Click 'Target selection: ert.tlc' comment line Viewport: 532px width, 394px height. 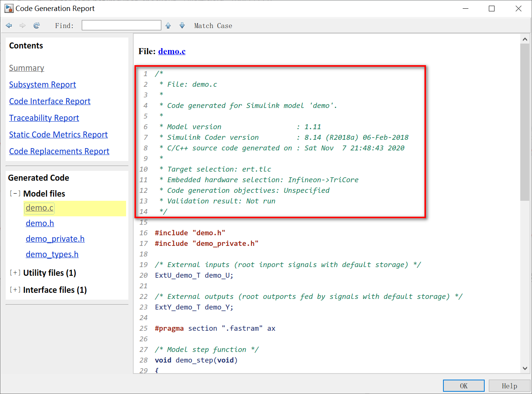(x=215, y=169)
